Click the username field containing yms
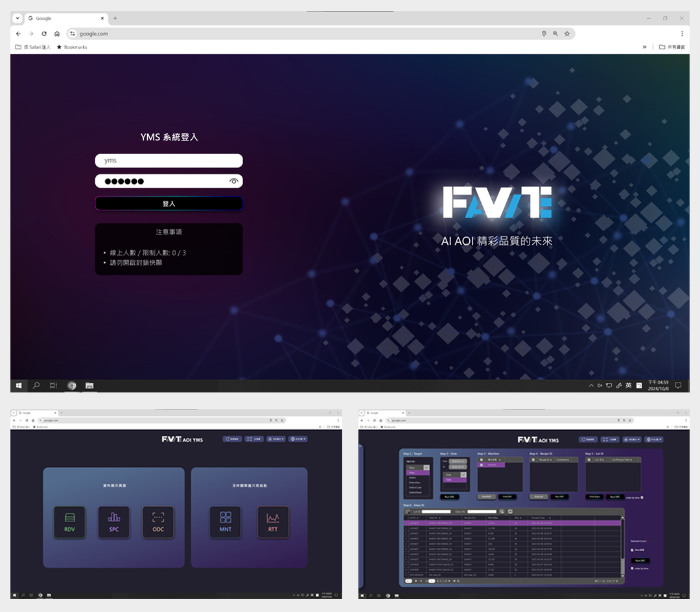The width and height of the screenshot is (700, 612). pos(169,161)
